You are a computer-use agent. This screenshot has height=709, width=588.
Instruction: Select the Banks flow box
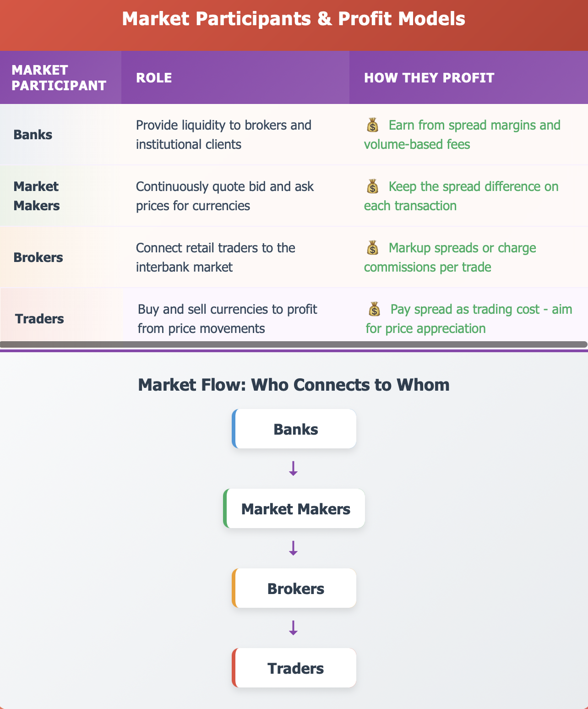pyautogui.click(x=294, y=429)
